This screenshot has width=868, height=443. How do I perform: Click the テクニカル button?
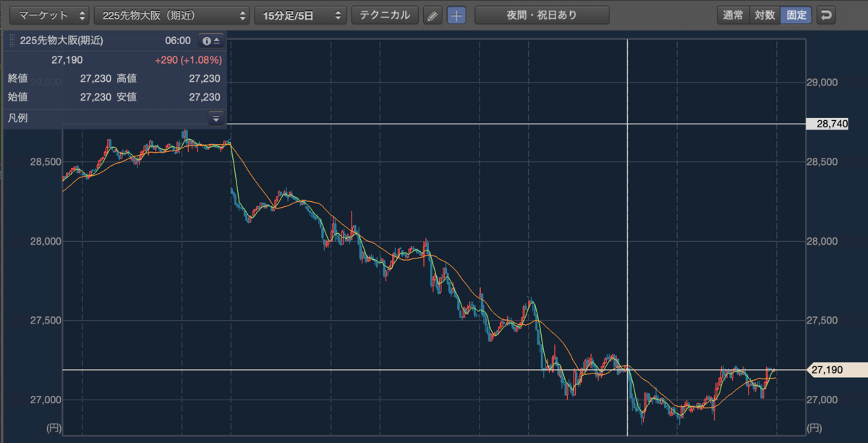coord(385,15)
